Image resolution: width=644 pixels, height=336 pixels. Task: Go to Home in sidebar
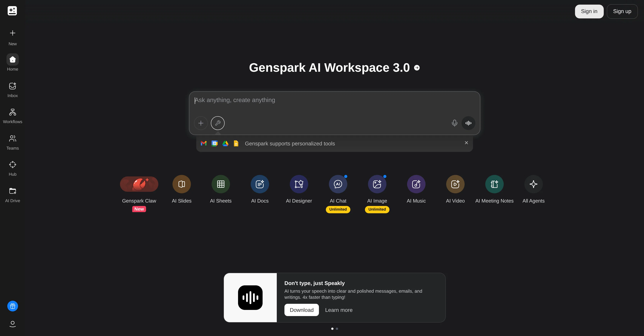click(12, 63)
